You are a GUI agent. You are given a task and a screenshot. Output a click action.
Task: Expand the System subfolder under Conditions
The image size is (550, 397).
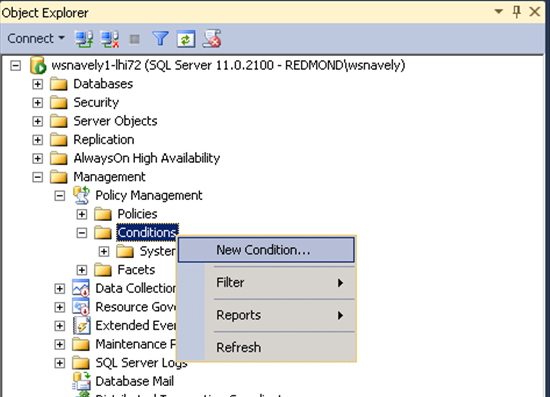(104, 251)
